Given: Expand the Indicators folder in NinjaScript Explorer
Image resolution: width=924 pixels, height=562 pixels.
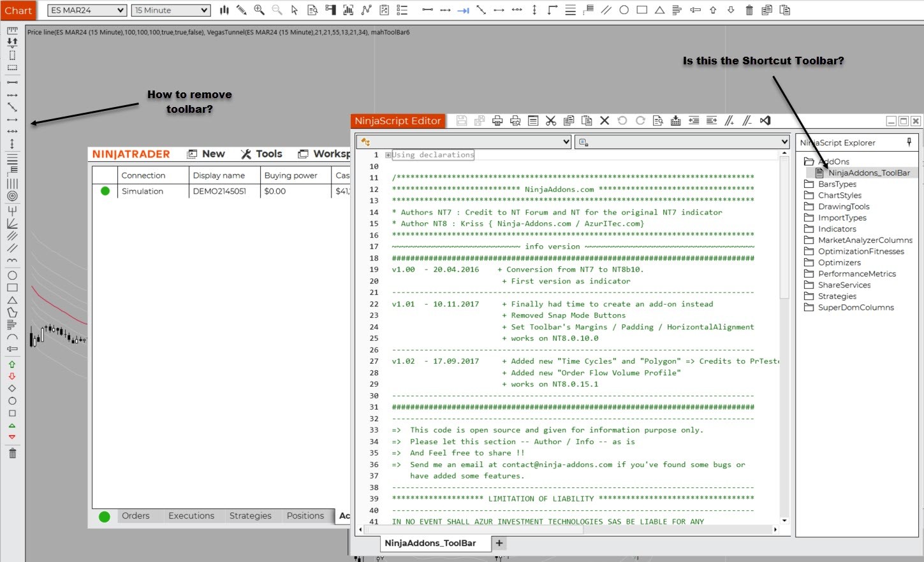Looking at the screenshot, I should 809,229.
